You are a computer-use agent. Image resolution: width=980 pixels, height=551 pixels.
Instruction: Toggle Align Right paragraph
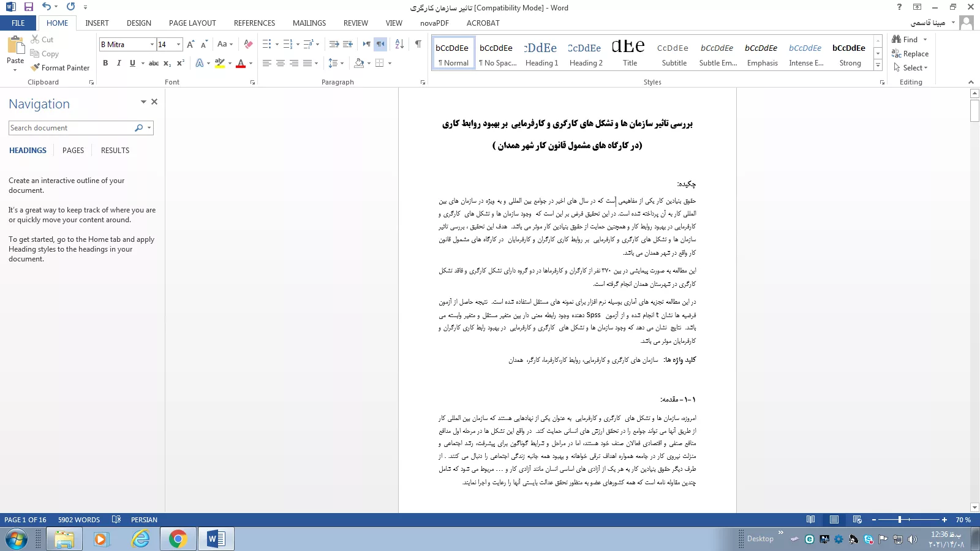coord(294,63)
